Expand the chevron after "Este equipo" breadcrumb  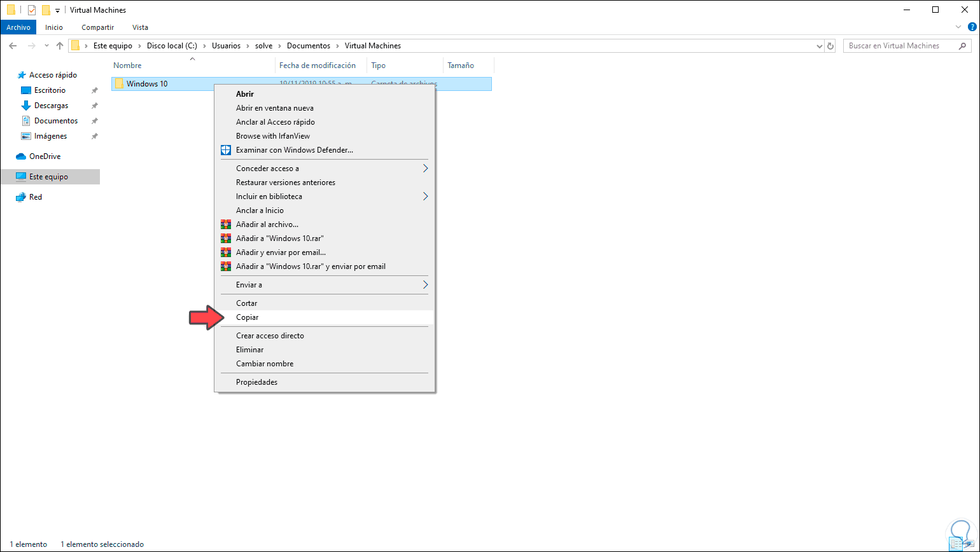coord(141,46)
